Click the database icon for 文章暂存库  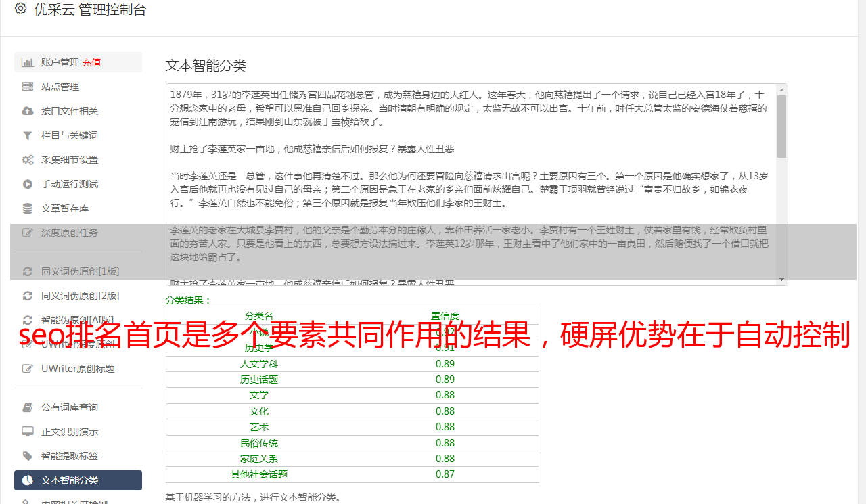28,208
